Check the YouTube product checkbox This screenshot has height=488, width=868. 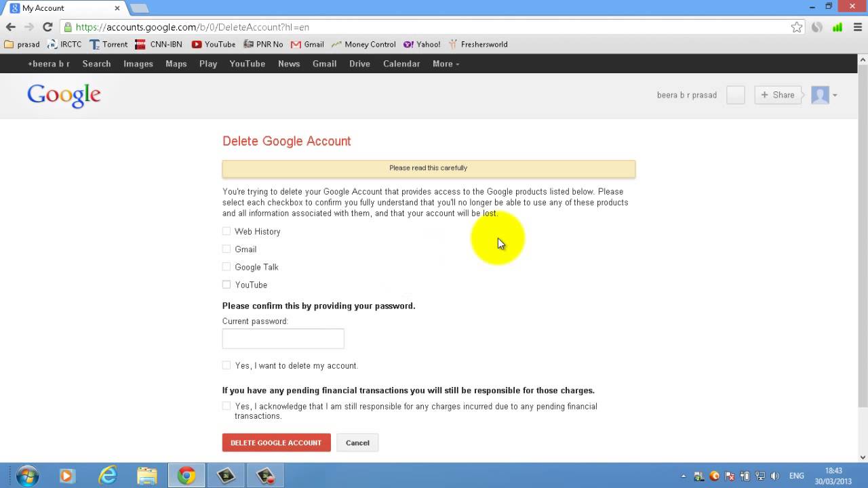click(x=226, y=285)
